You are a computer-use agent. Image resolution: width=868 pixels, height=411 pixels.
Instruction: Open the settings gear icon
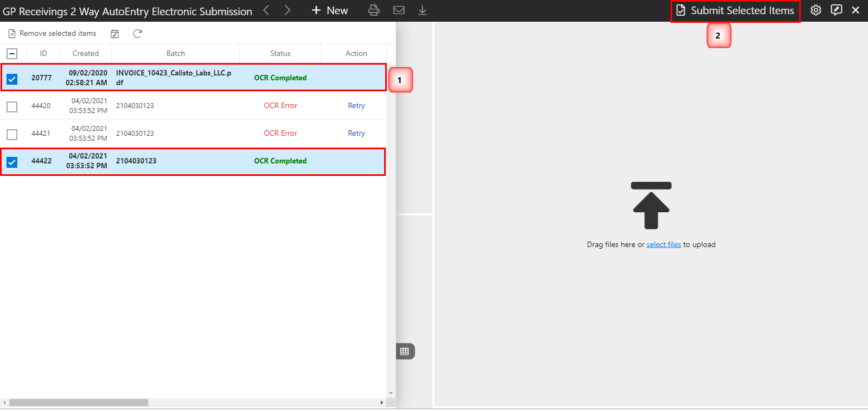pyautogui.click(x=815, y=10)
